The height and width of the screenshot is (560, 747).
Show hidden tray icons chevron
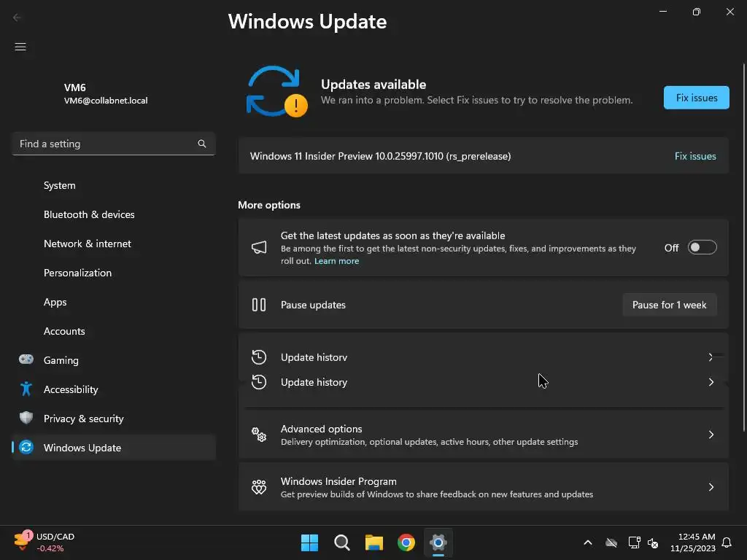click(x=588, y=542)
